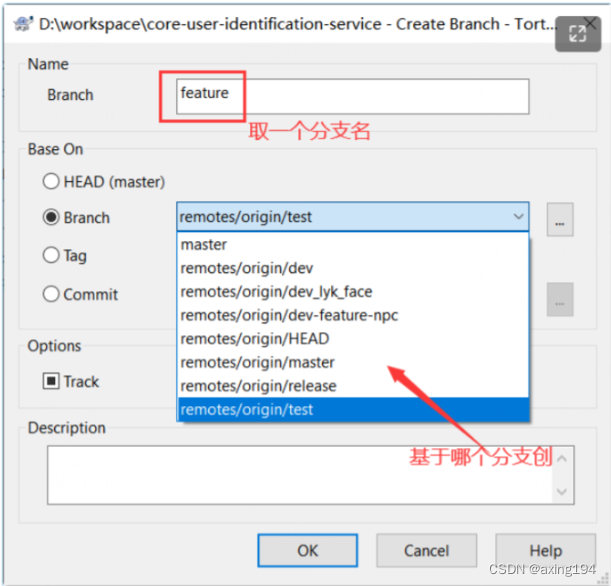Click the disabled commit browse button
This screenshot has width=611, height=586.
(560, 299)
